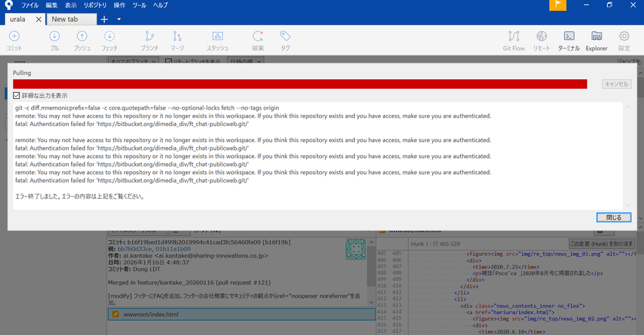
Task: Click the Commit (コミット) toolbar icon
Action: (x=14, y=36)
